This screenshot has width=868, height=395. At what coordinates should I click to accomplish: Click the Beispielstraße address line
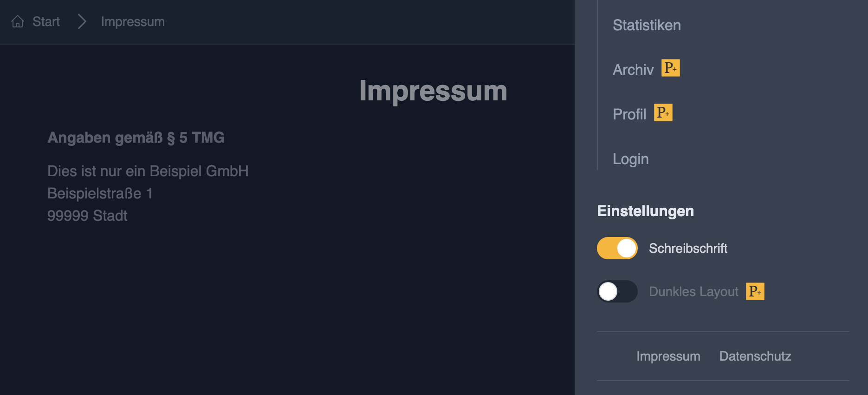click(x=100, y=193)
